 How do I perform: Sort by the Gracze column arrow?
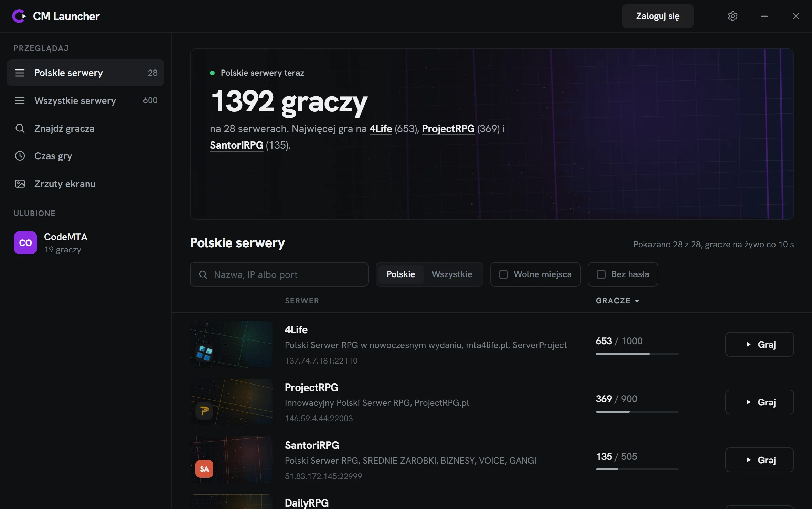tap(637, 301)
